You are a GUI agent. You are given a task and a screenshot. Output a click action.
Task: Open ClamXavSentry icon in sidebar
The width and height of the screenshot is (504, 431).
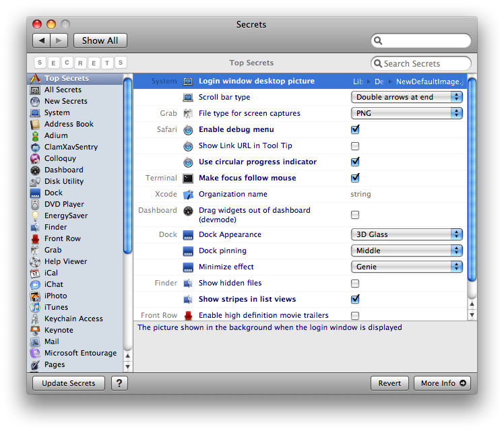35,147
